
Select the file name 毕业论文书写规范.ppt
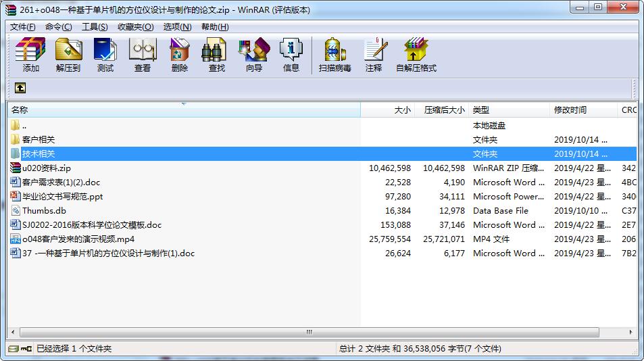pyautogui.click(x=62, y=197)
